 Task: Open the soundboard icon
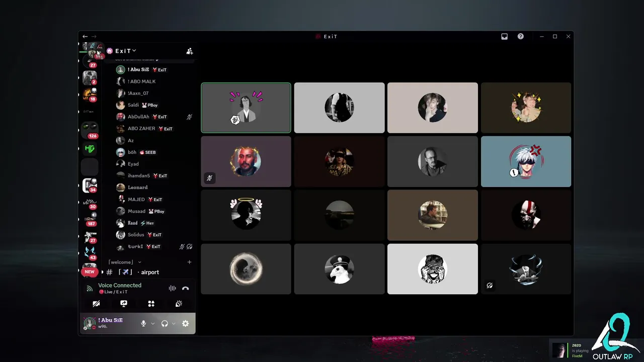tap(179, 304)
